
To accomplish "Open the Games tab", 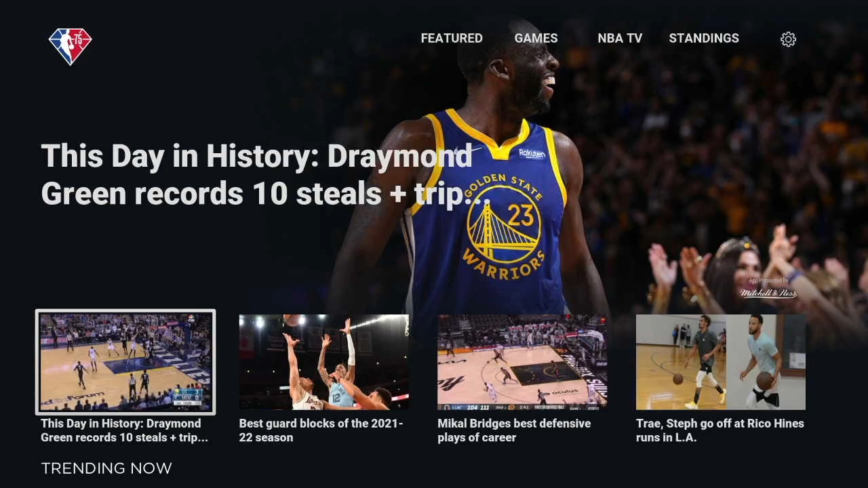I will (x=536, y=39).
